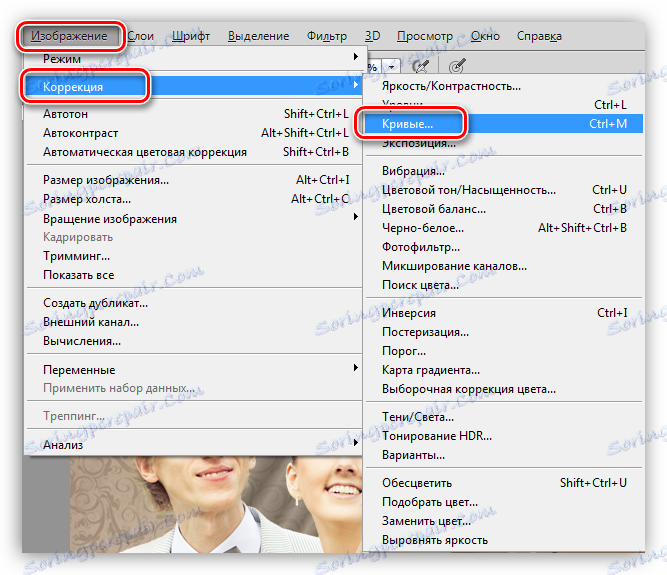667x575 pixels.
Task: Expand the Коррекция submenu
Action: 193,86
